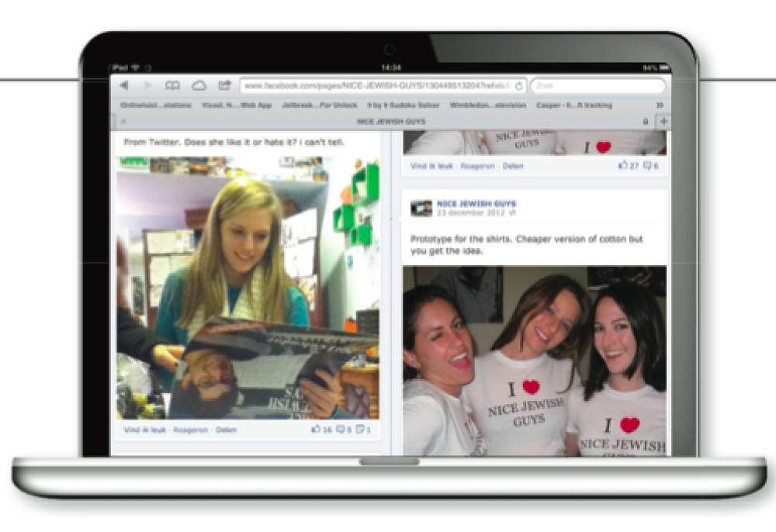Open the Jailbreak...For Unlock bookmark
The height and width of the screenshot is (532, 776).
[x=319, y=105]
